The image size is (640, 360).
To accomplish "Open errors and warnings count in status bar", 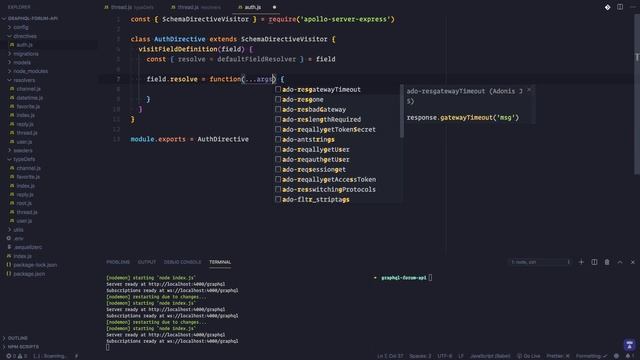I will (16, 356).
